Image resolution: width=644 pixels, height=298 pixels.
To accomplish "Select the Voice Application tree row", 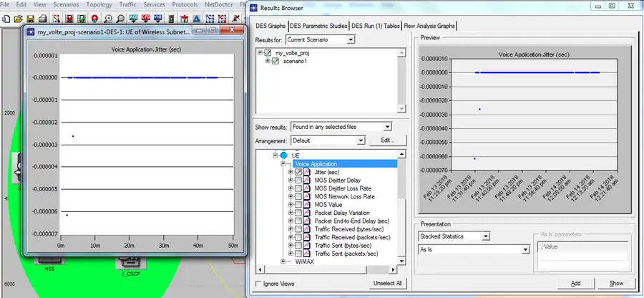I will [345, 164].
